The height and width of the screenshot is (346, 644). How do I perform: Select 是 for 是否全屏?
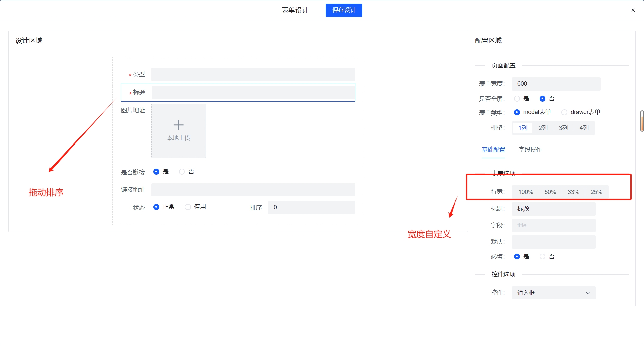[517, 99]
